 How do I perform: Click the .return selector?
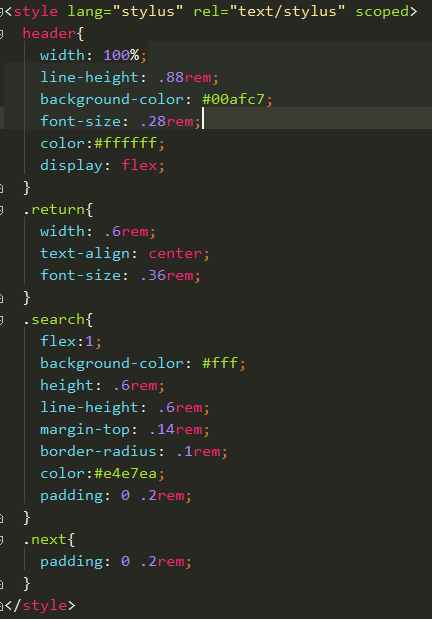[54, 210]
